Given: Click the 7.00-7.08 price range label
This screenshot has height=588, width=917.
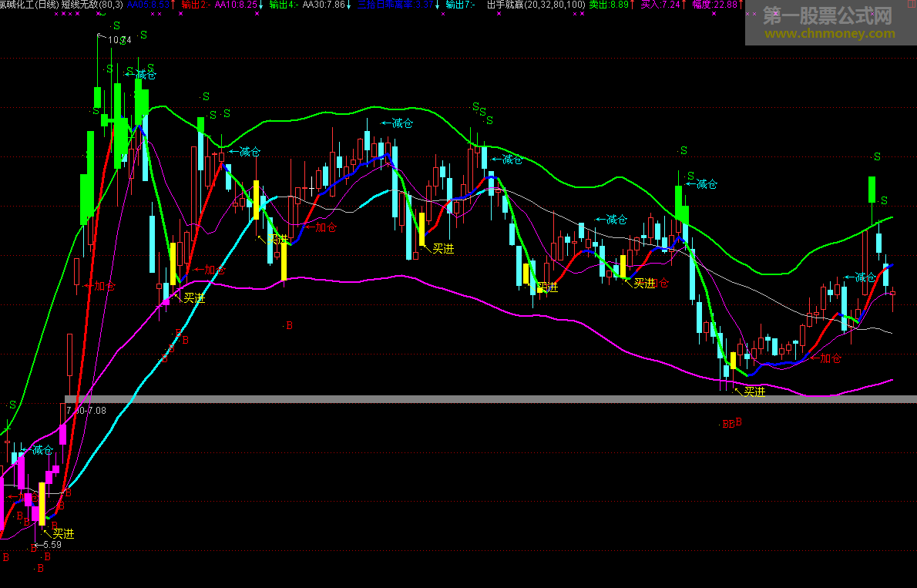Looking at the screenshot, I should [86, 411].
